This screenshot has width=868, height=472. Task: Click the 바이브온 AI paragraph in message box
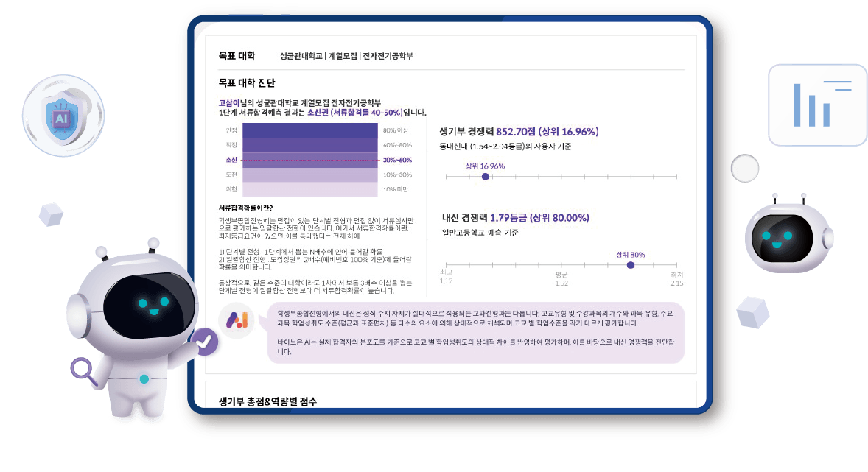pos(475,346)
